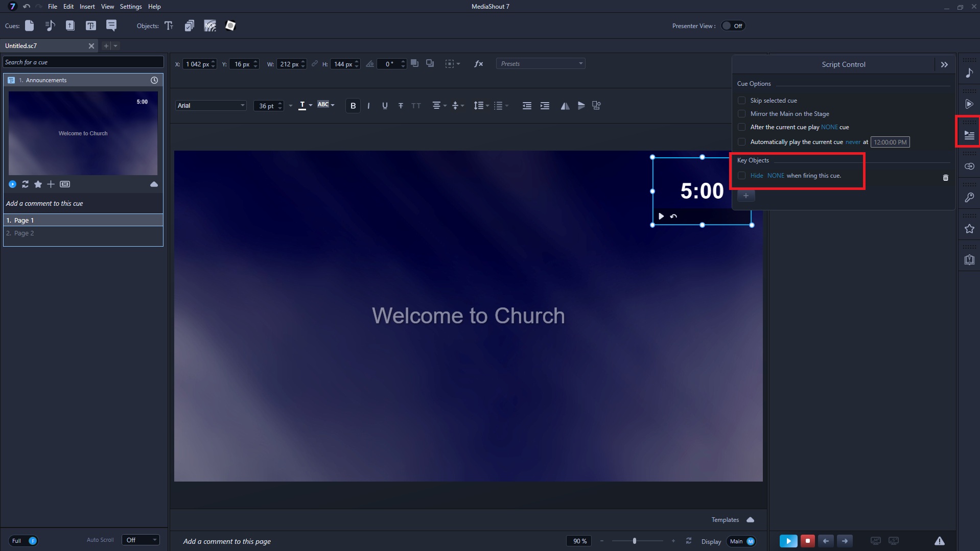Image resolution: width=980 pixels, height=551 pixels.
Task: Click the fx effects icon
Action: (478, 64)
